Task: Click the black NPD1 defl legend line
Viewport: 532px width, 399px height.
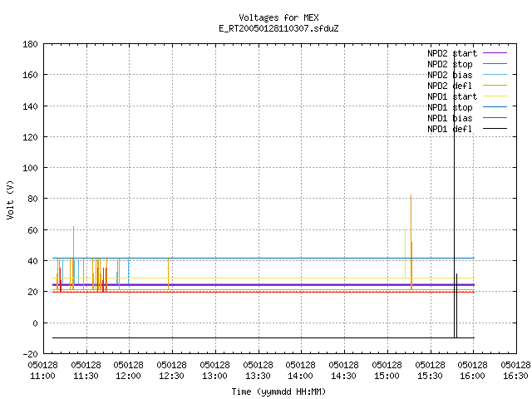Action: pos(495,129)
